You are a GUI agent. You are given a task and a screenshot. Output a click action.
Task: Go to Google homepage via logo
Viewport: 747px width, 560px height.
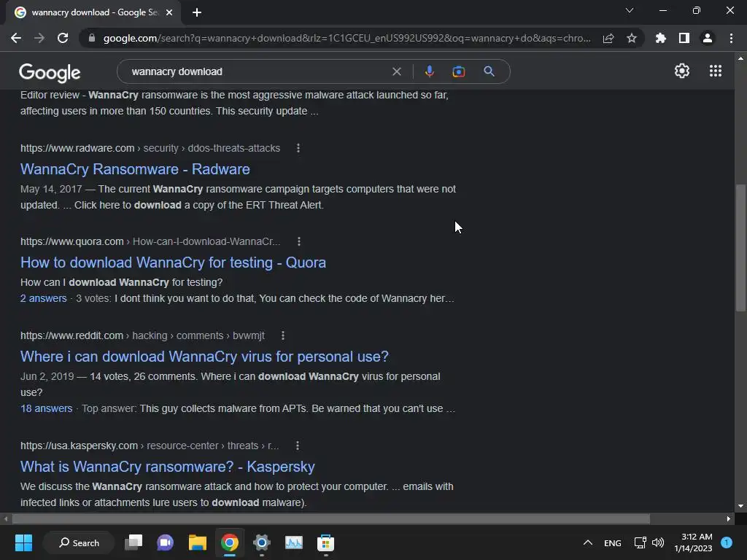(x=50, y=72)
